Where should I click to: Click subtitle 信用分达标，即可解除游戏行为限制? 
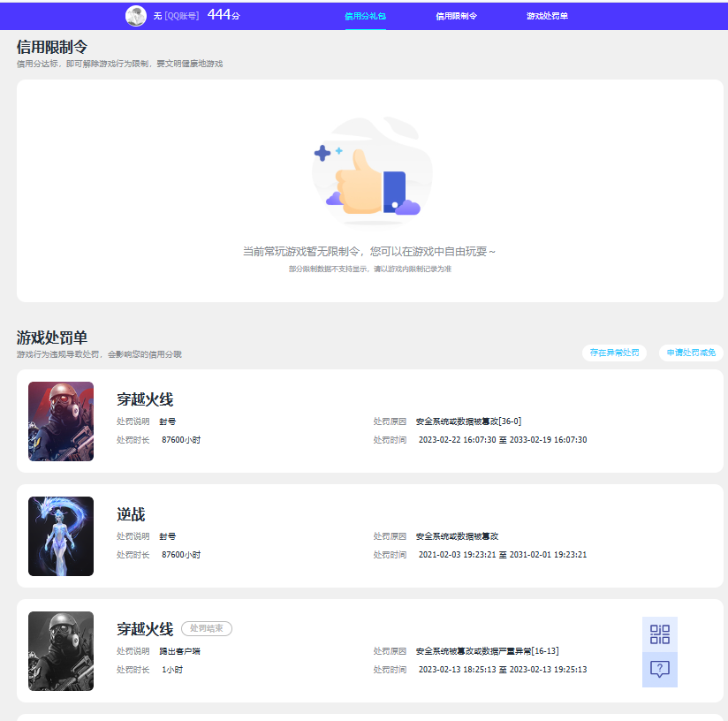120,64
